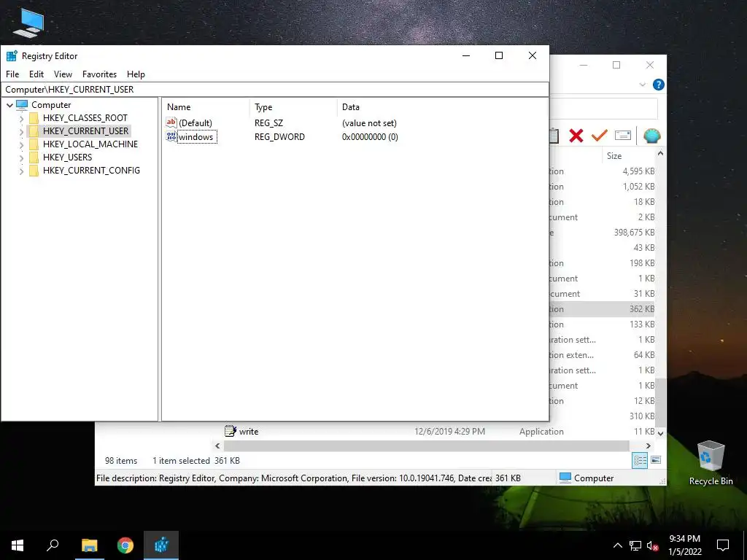Click the '(value not set)' data cell
The image size is (747, 560).
pyautogui.click(x=369, y=122)
